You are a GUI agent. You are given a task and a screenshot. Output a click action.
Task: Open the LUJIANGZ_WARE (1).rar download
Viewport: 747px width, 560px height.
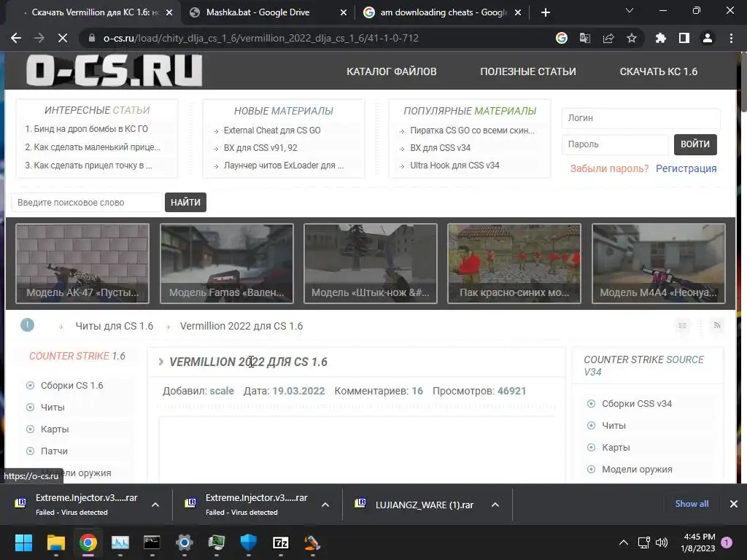(424, 505)
